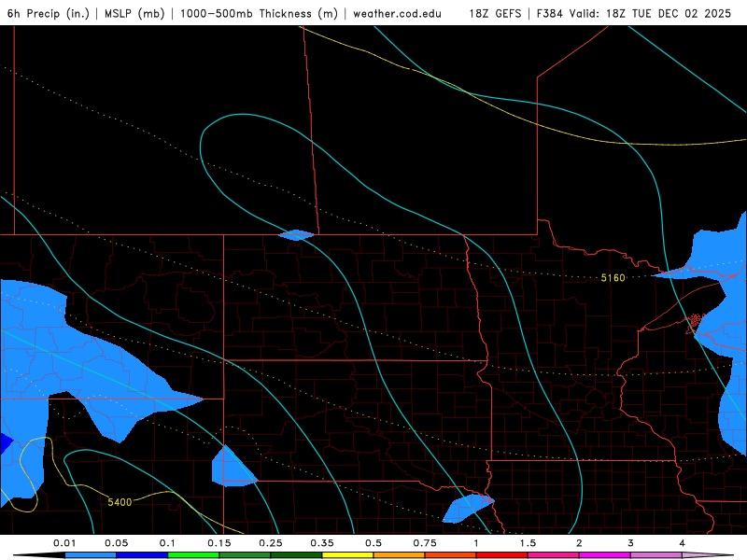Image resolution: width=747 pixels, height=560 pixels.
Task: Click the 5400 thickness contour label
Action: coord(120,502)
